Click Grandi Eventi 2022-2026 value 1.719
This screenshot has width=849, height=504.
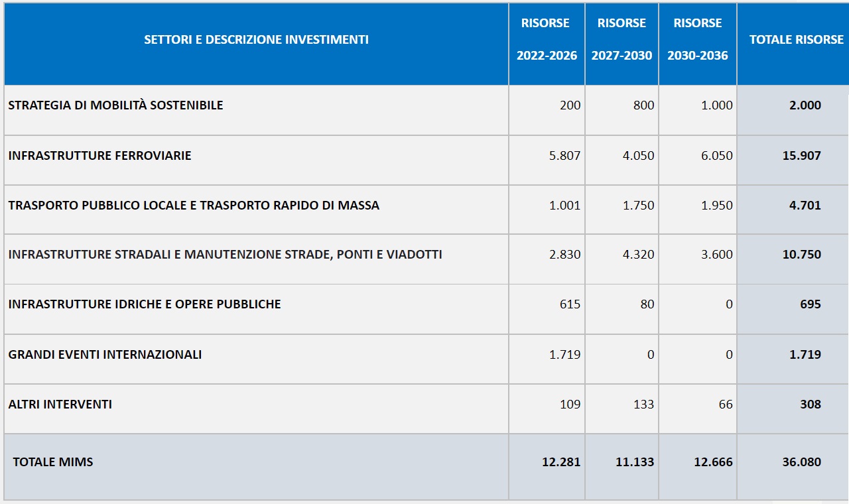pos(565,355)
